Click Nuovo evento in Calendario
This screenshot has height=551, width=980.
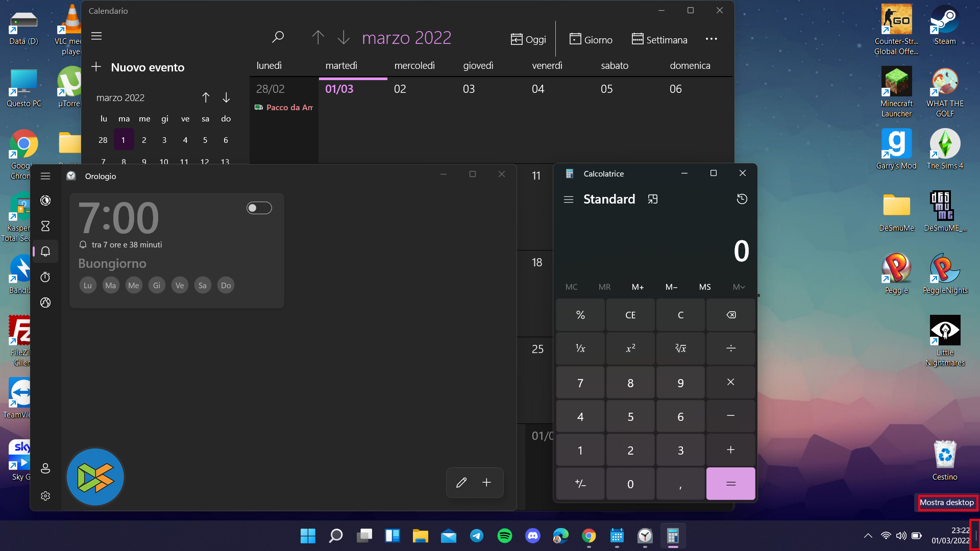click(x=138, y=67)
